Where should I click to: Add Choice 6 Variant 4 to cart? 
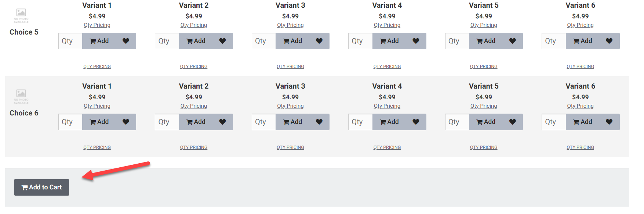pos(389,122)
